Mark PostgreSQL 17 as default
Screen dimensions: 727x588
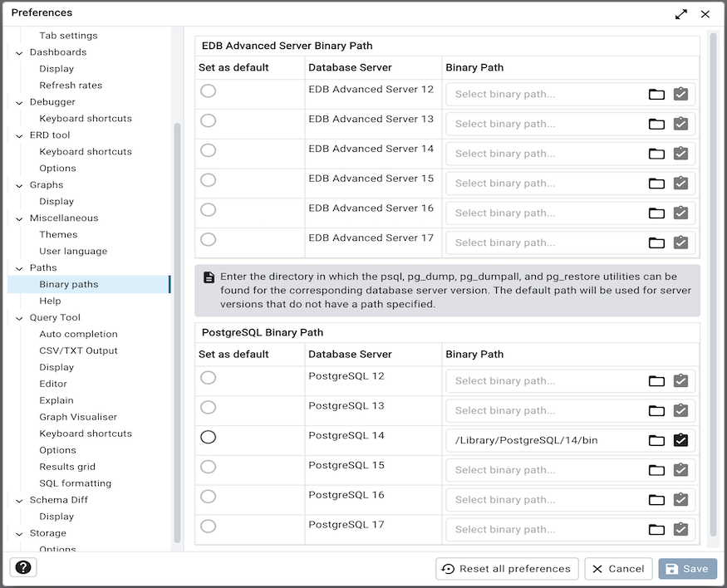click(208, 525)
